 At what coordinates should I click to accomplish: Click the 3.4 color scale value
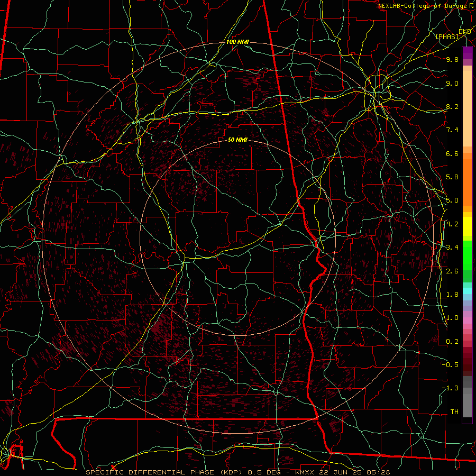click(x=452, y=248)
